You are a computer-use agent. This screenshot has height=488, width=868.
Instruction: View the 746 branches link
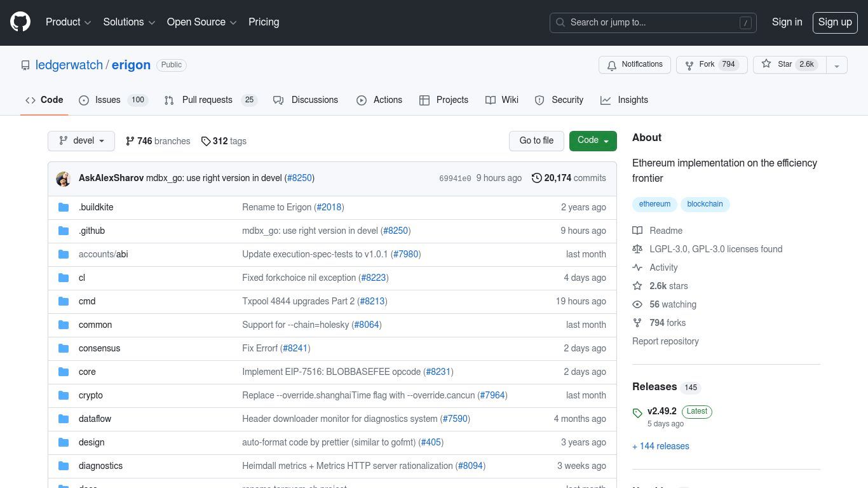(x=158, y=141)
